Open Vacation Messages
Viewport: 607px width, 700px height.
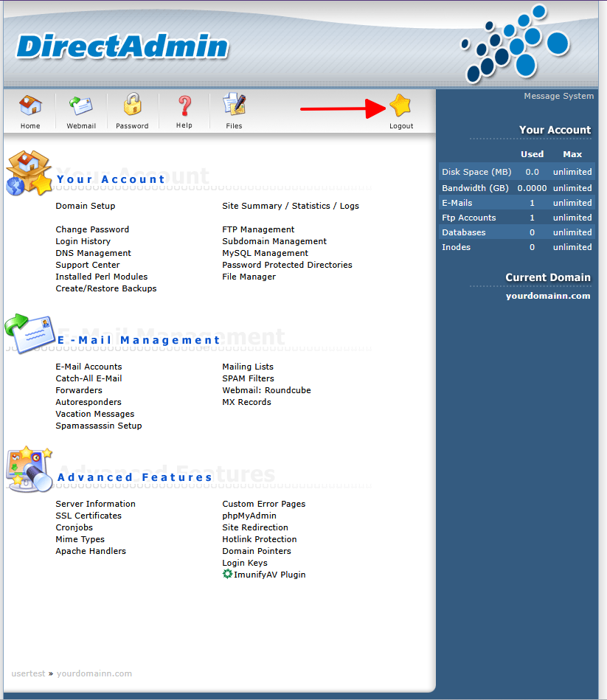tap(95, 415)
